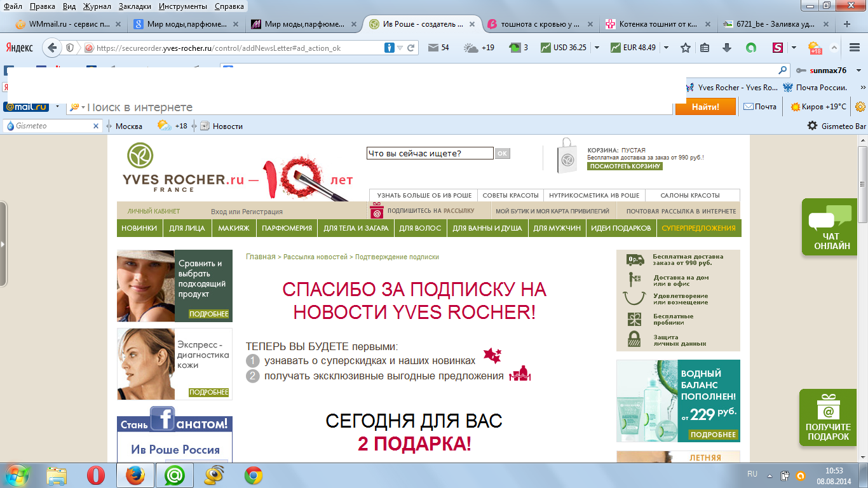Click the Yandex mail counter icon showing 54
868x488 pixels.
coord(438,48)
